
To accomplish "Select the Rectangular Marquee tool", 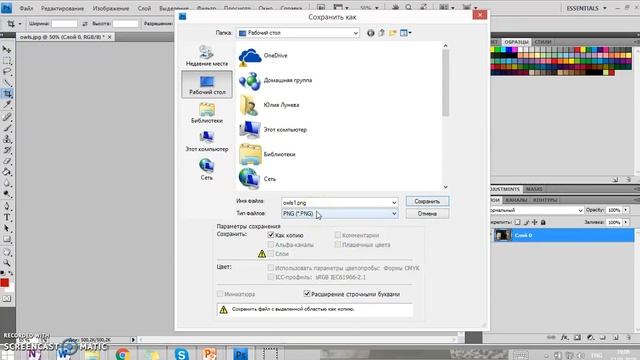I will pos(7,61).
